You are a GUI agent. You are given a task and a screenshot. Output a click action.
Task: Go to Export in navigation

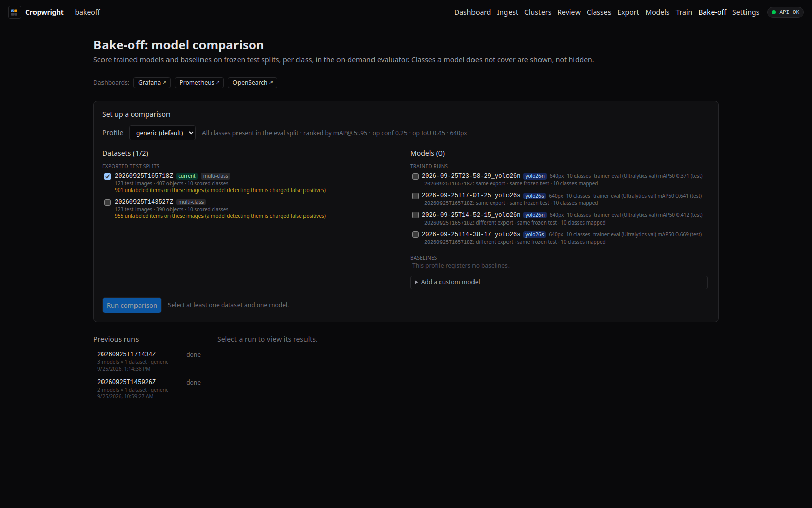[628, 12]
